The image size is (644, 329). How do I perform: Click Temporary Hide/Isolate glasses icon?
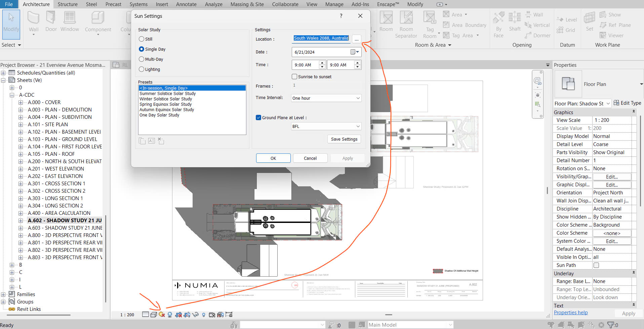(195, 314)
